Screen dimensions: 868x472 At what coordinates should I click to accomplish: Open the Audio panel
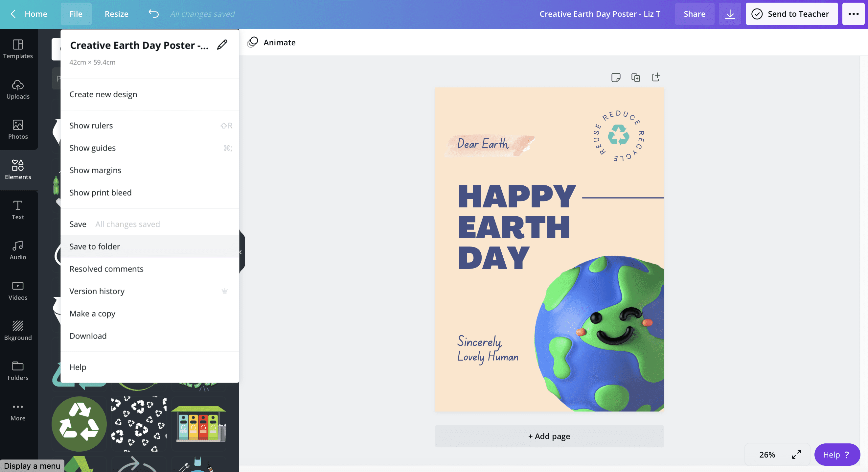click(x=17, y=249)
